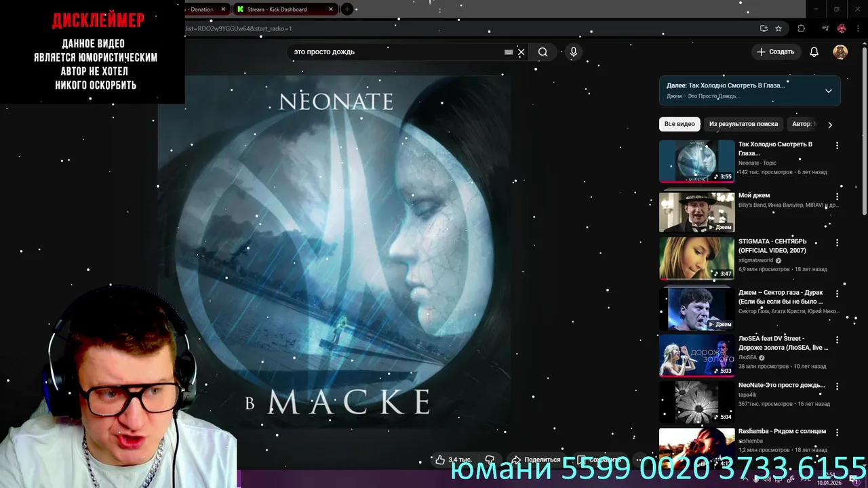Open the taskbar clock showing 10.01.2026

pyautogui.click(x=829, y=479)
